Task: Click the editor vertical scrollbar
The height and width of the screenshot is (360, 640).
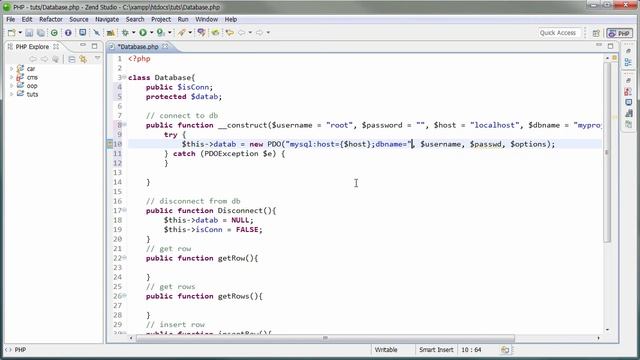Action: pos(607,151)
